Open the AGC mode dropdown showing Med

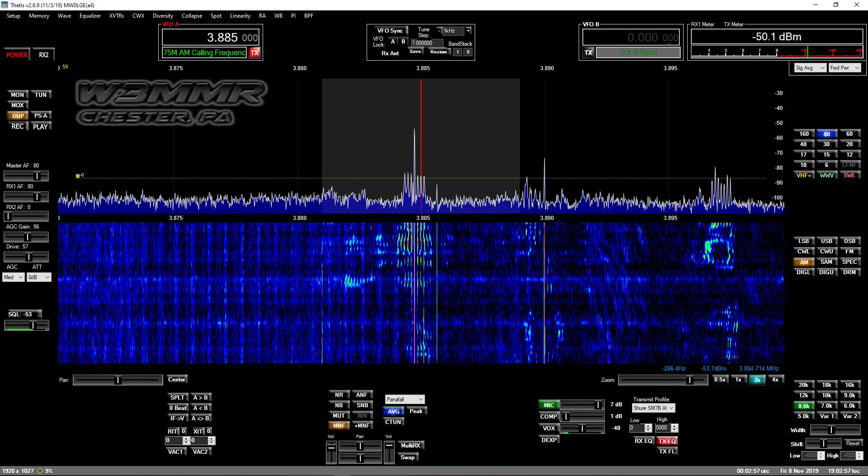(14, 277)
